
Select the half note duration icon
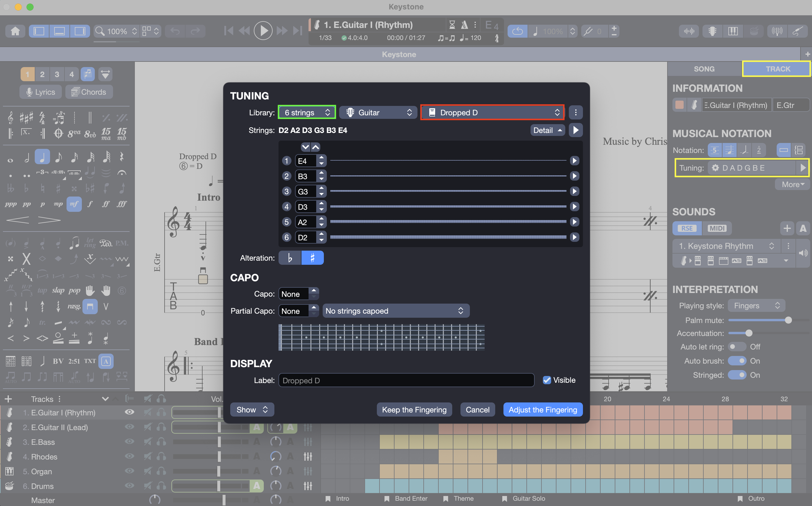click(x=26, y=157)
